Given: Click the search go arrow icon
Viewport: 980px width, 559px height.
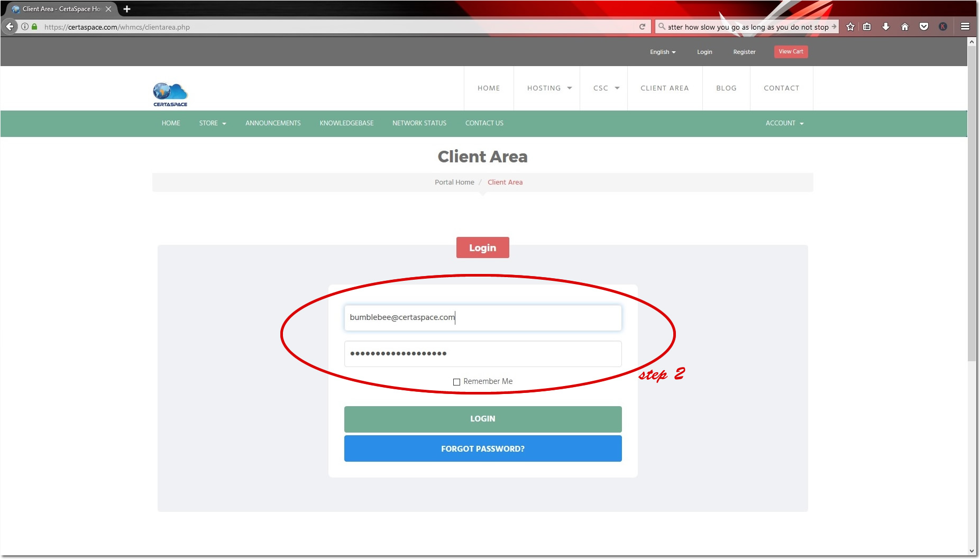Looking at the screenshot, I should (x=834, y=26).
